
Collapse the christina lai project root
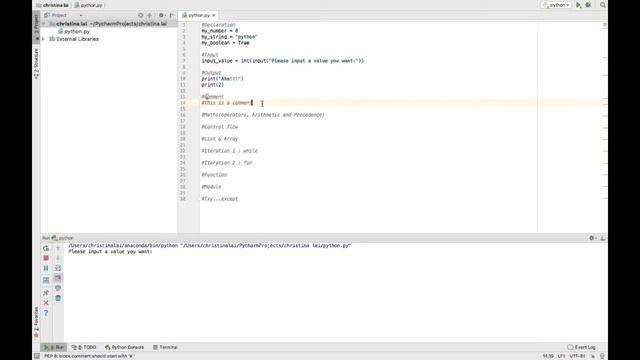point(44,24)
